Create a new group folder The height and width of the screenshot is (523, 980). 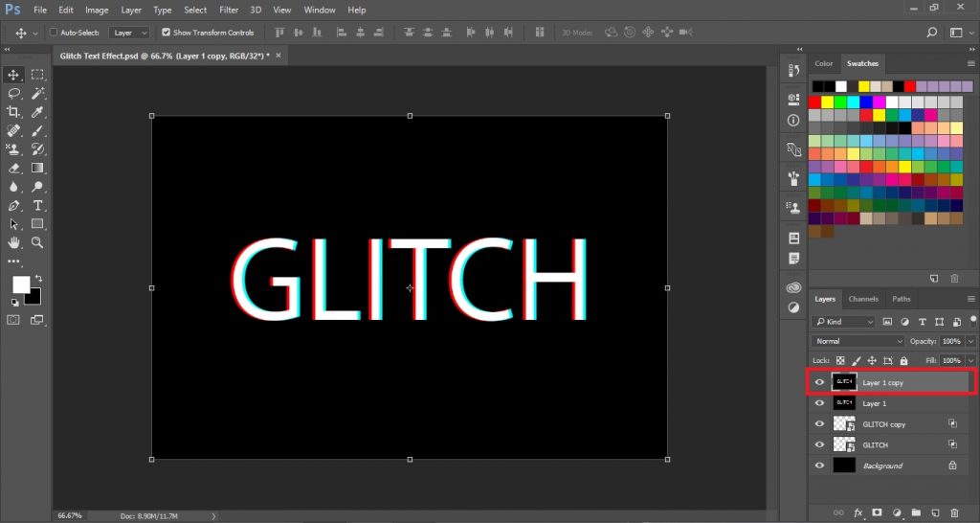916,512
